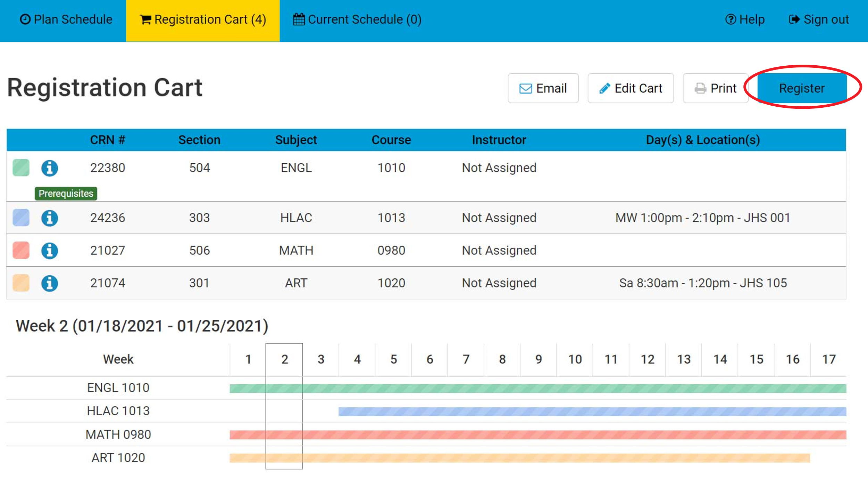Open the Plan Schedule tab
Screen dimensions: 868x482
pyautogui.click(x=66, y=19)
